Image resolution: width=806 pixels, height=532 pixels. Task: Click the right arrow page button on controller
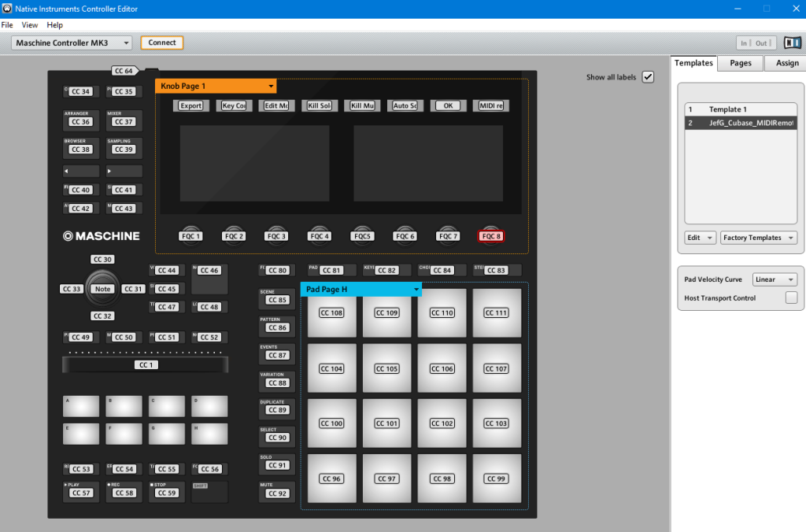click(124, 171)
